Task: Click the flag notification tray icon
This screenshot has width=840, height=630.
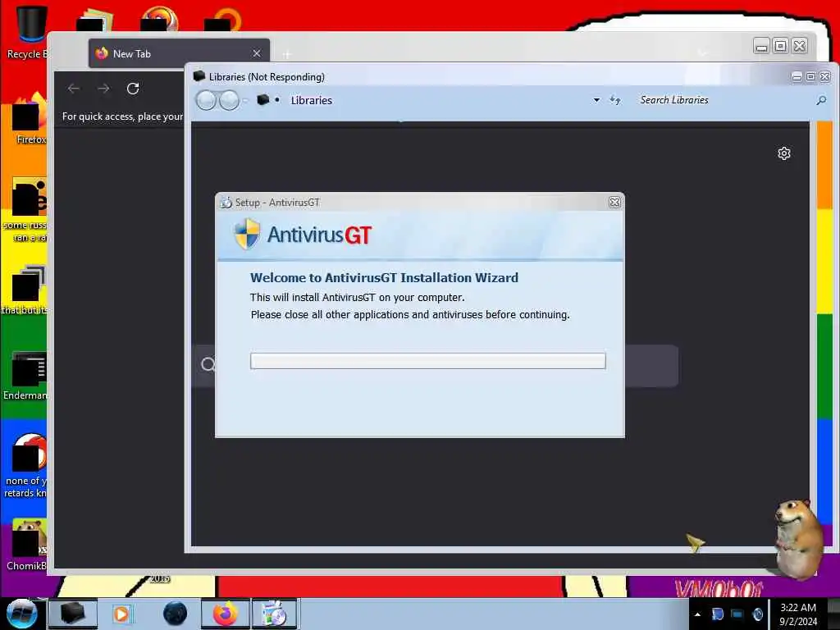Action: [x=717, y=614]
